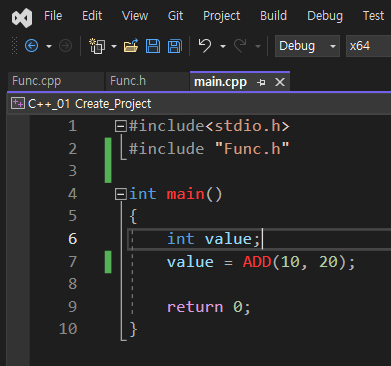Image resolution: width=391 pixels, height=366 pixels.
Task: Click line number 10 in the margin
Action: click(x=68, y=329)
